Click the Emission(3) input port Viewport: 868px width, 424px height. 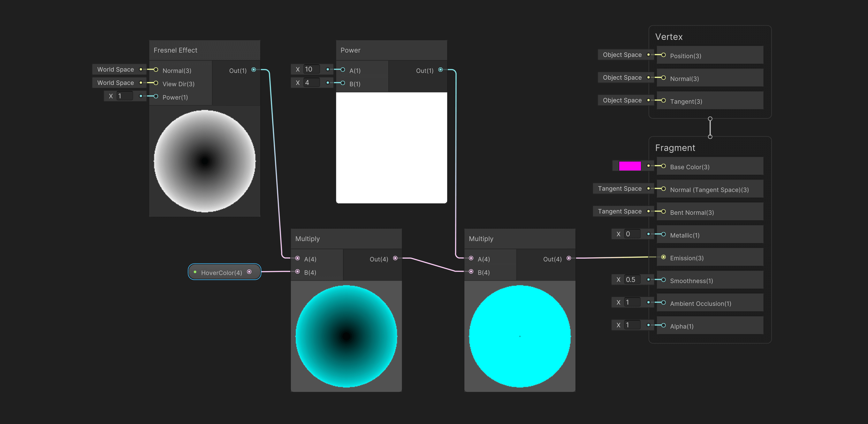(663, 257)
